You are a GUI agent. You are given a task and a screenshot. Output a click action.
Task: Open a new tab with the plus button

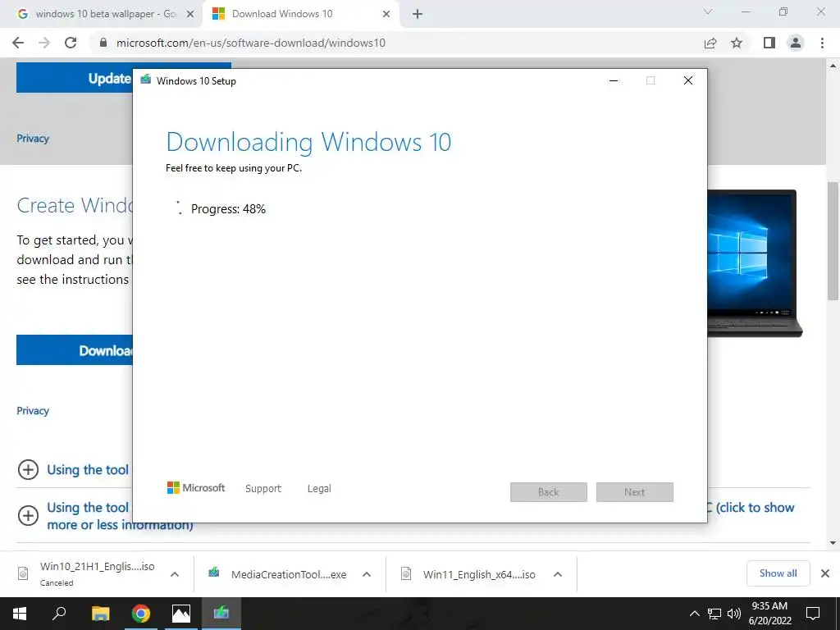pos(418,15)
